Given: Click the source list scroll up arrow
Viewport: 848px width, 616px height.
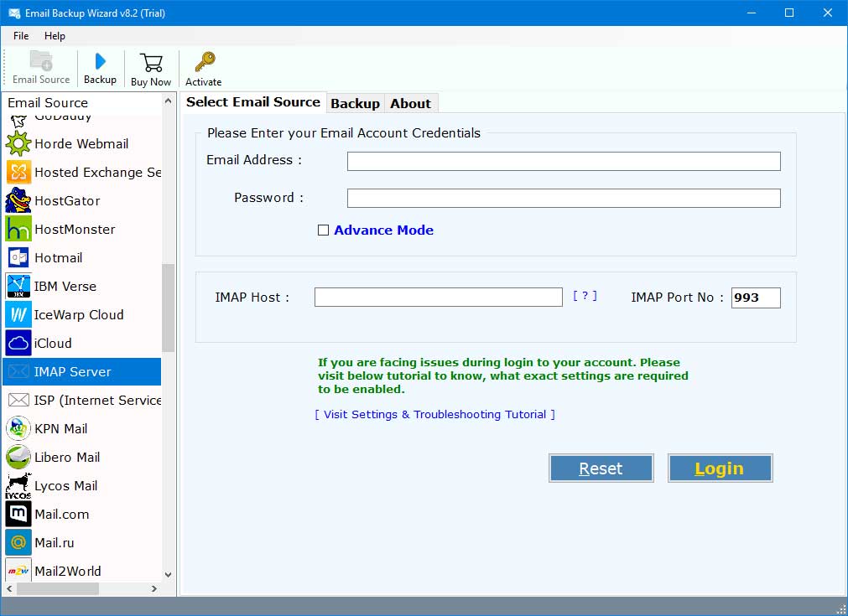Looking at the screenshot, I should 169,101.
